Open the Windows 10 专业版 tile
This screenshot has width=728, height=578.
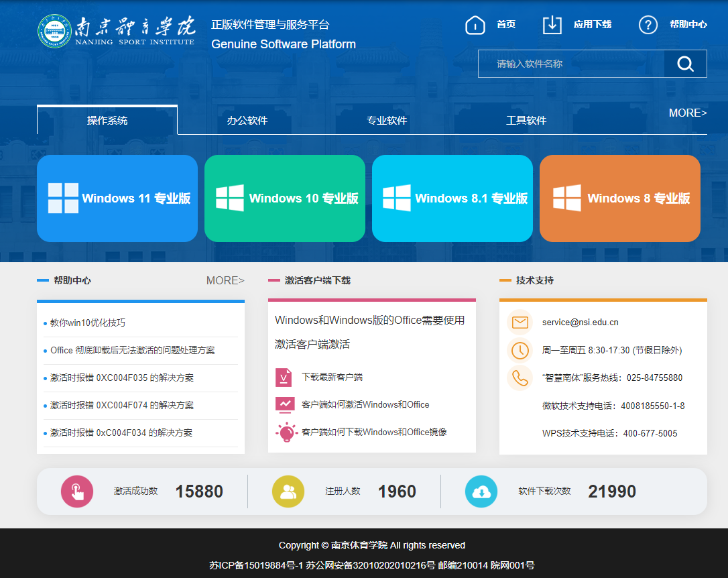[x=285, y=198]
